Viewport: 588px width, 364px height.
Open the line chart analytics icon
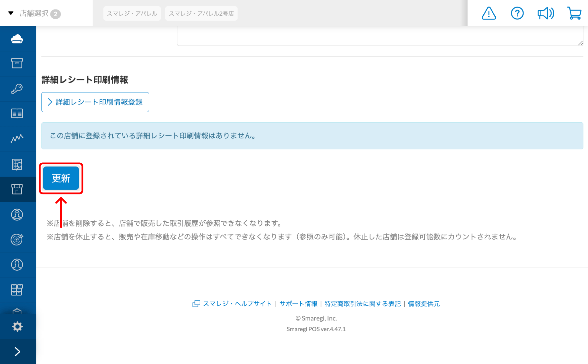click(17, 139)
